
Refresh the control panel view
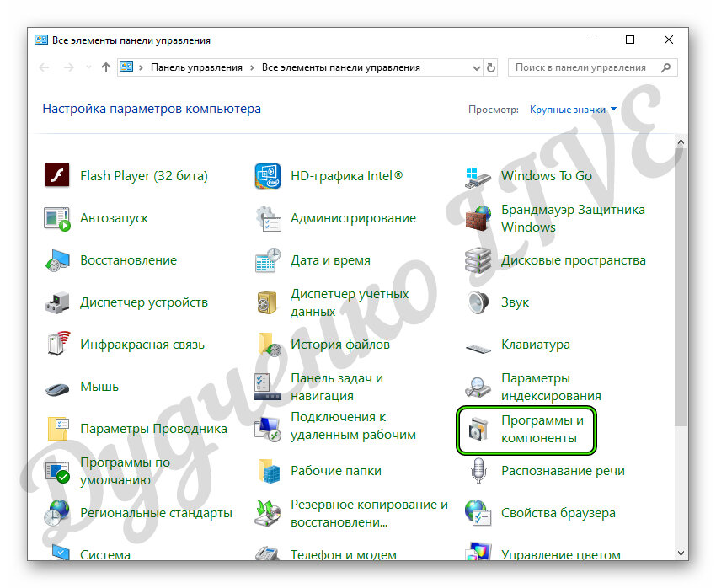click(491, 68)
